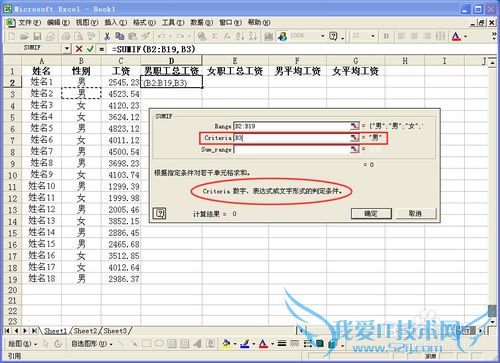The height and width of the screenshot is (363, 500).
Task: Open the 编辑 menu
Action: click(58, 23)
